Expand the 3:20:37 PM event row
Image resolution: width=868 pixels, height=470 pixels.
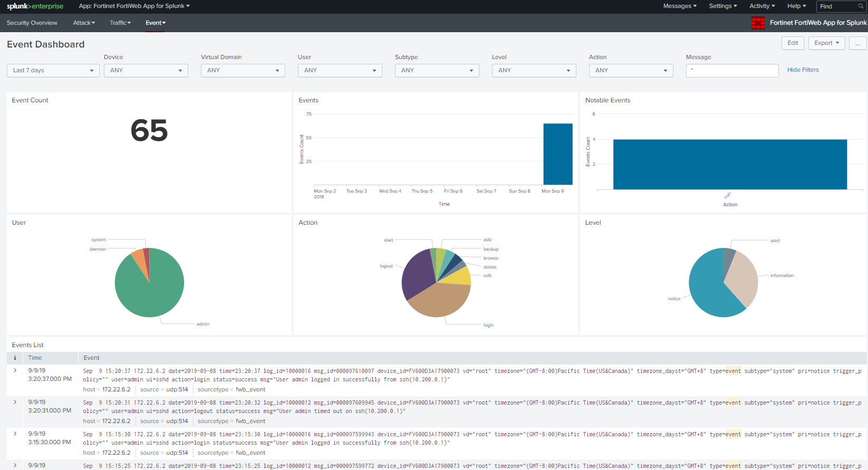tap(15, 370)
